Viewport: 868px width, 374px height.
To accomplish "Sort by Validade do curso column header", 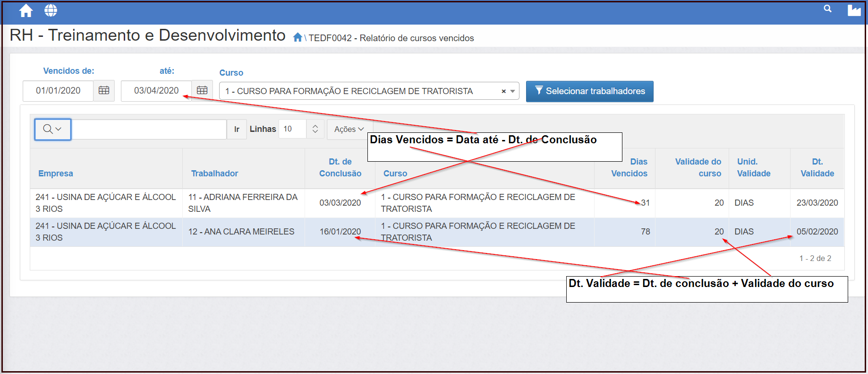I will click(x=698, y=168).
